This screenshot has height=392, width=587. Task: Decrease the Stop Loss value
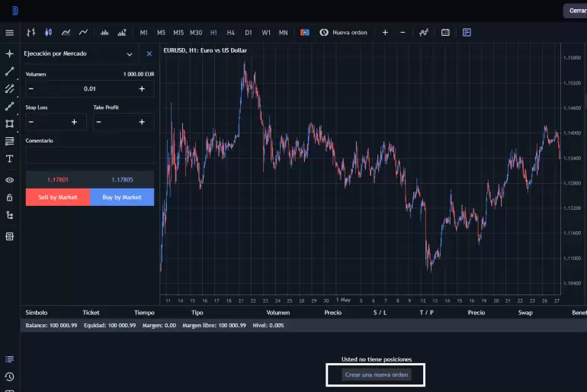[31, 122]
